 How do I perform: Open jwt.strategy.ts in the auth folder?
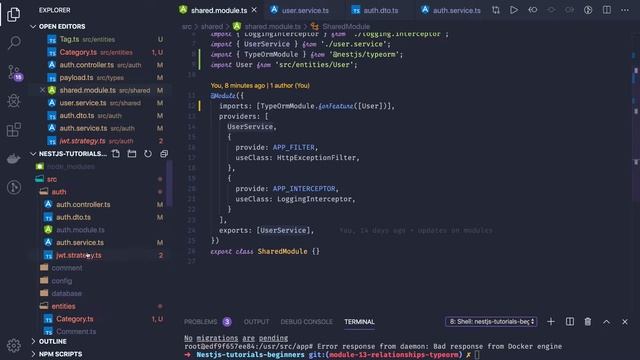(x=79, y=255)
